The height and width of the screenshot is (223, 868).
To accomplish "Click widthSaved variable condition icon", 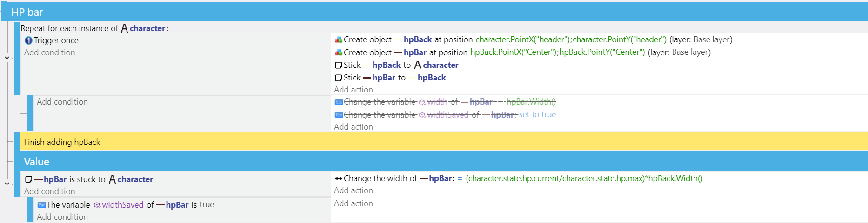I will (41, 205).
